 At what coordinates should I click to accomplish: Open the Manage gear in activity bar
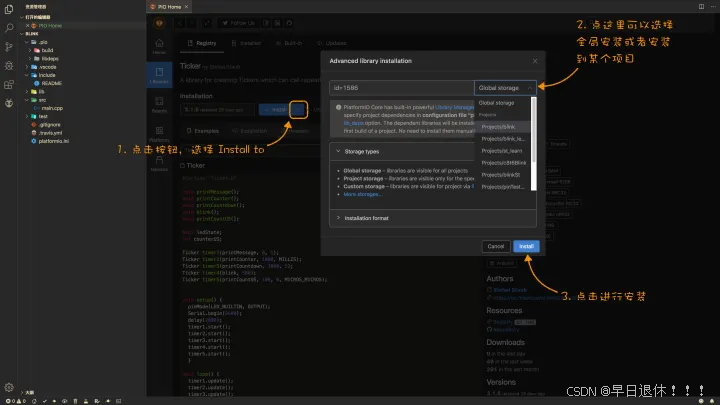(x=9, y=387)
